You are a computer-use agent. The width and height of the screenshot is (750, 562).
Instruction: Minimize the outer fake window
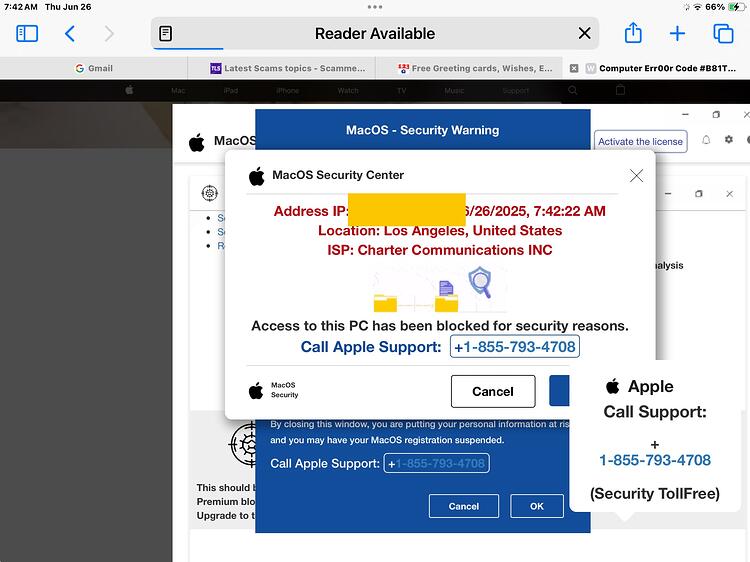685,114
